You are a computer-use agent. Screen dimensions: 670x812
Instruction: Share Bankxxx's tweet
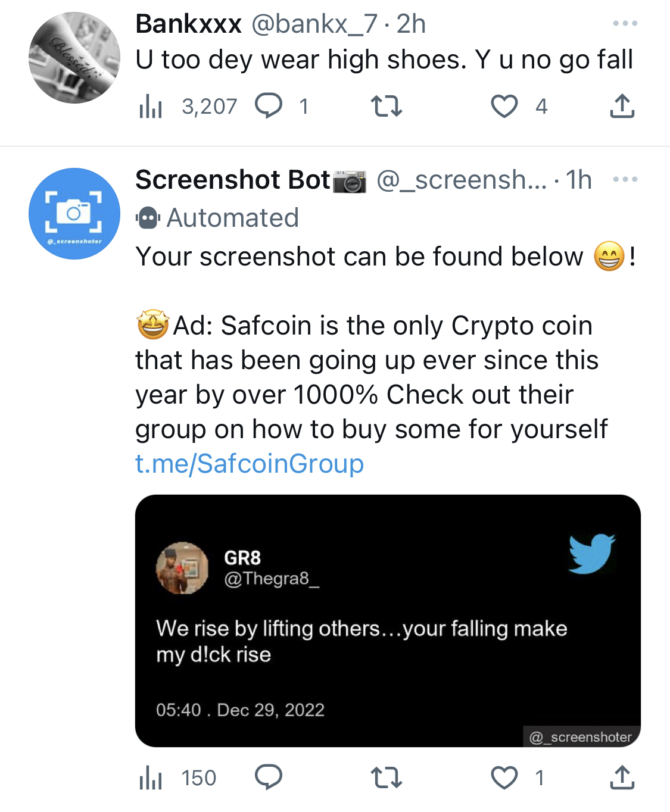(x=622, y=106)
